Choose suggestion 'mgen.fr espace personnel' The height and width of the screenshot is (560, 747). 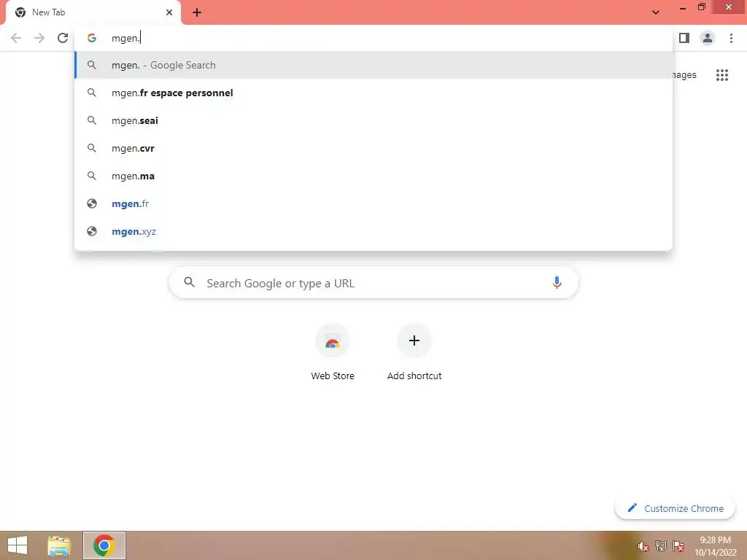tap(373, 93)
